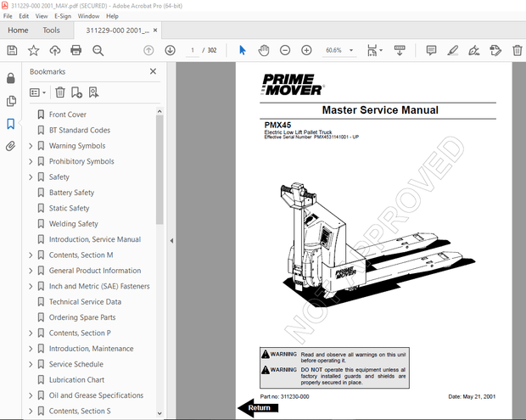The image size is (526, 420).
Task: Expand Inch and Metric Fasteners bookmark
Action: (31, 287)
